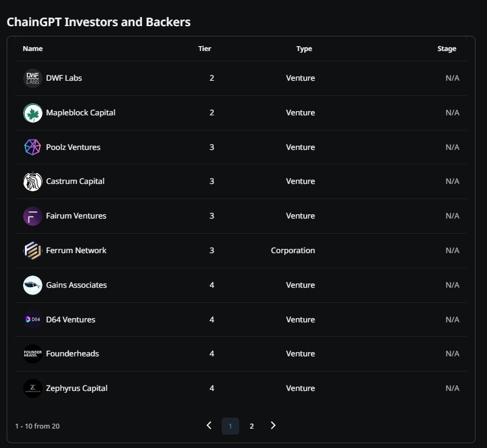Click the Mapleblock Capital maple leaf icon
The height and width of the screenshot is (448, 487).
33,113
